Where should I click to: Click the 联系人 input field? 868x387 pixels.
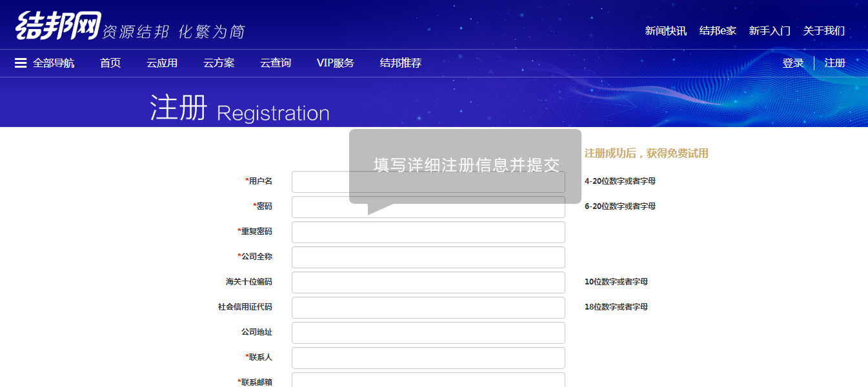click(428, 358)
